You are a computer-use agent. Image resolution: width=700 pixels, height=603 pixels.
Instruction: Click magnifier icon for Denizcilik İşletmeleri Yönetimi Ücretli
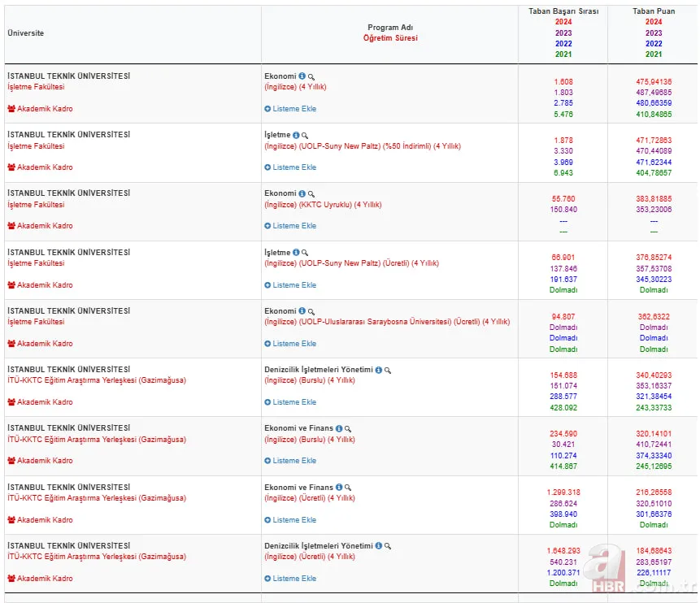[388, 546]
